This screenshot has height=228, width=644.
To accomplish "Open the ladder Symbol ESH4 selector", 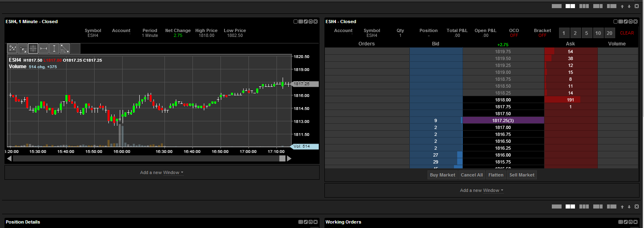I will click(372, 35).
